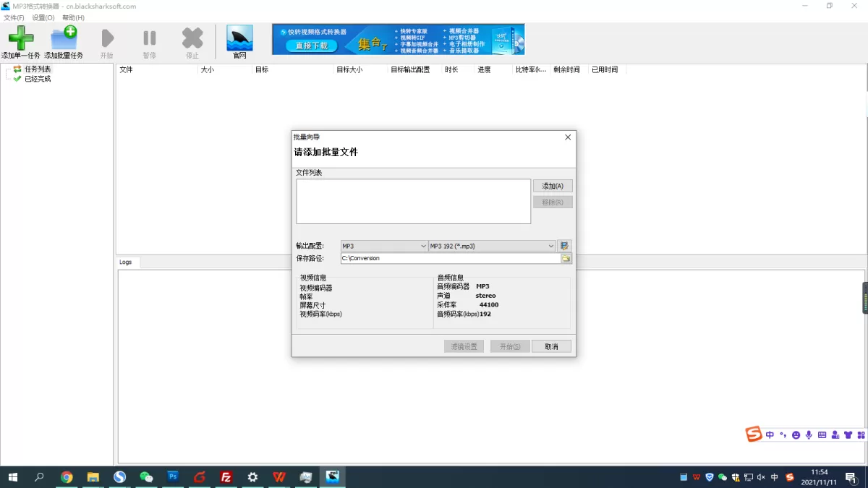Viewport: 868px width, 488px height.
Task: Open the 官网 shark website icon
Action: pyautogui.click(x=239, y=38)
